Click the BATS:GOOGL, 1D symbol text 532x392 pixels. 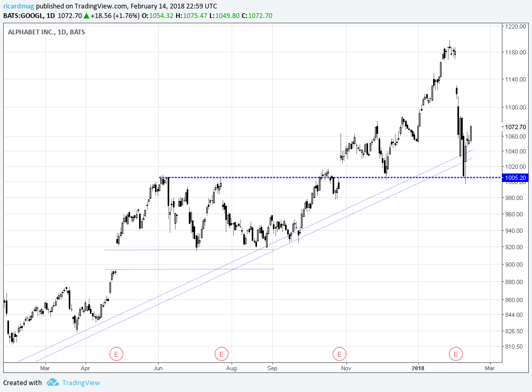tap(29, 16)
